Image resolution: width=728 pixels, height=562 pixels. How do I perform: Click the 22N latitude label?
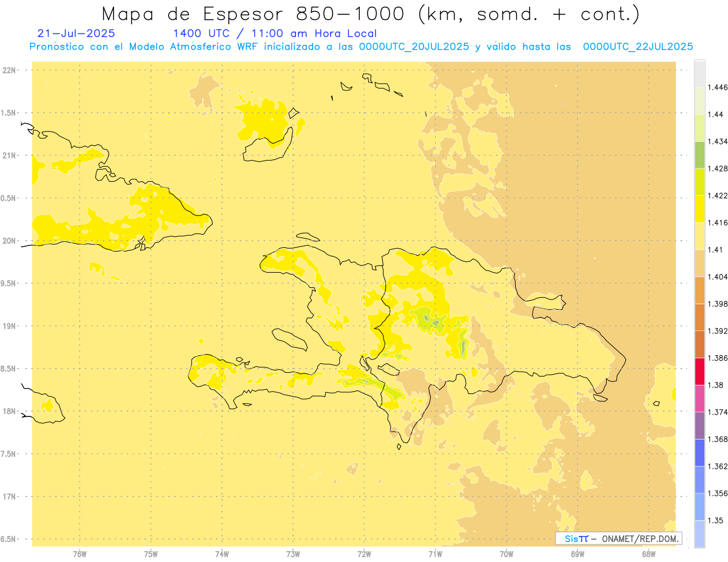[9, 70]
